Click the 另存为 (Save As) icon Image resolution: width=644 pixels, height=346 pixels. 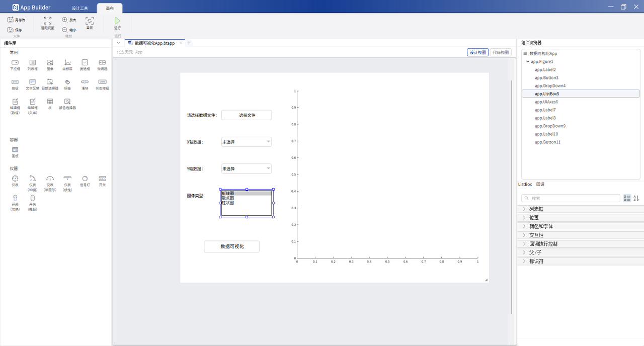11,20
